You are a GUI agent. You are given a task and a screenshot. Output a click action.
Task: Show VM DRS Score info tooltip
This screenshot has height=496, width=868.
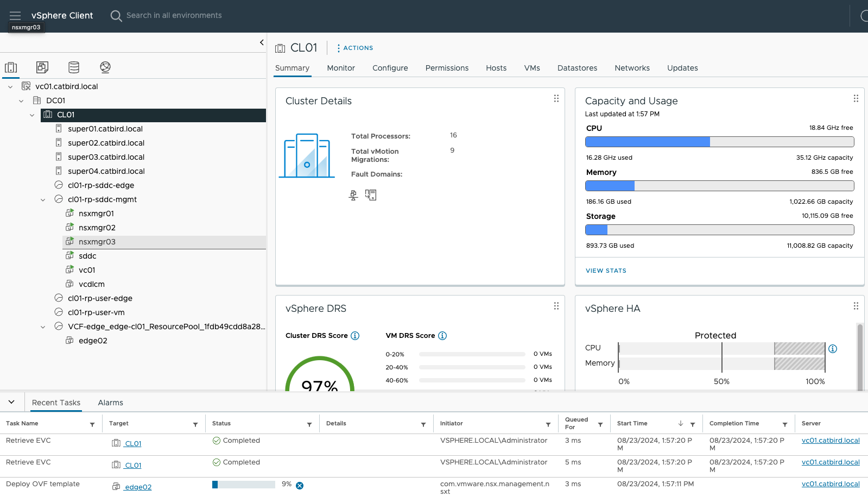(x=442, y=336)
